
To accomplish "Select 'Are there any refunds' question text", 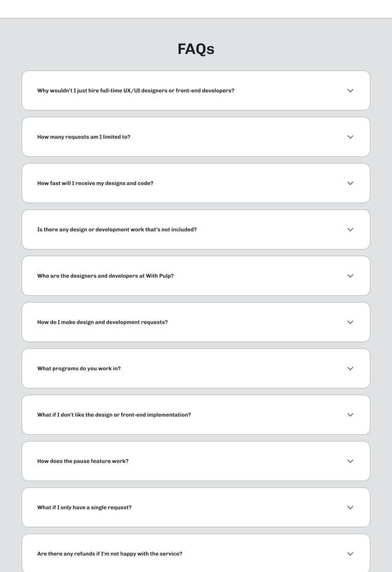I will (x=110, y=554).
